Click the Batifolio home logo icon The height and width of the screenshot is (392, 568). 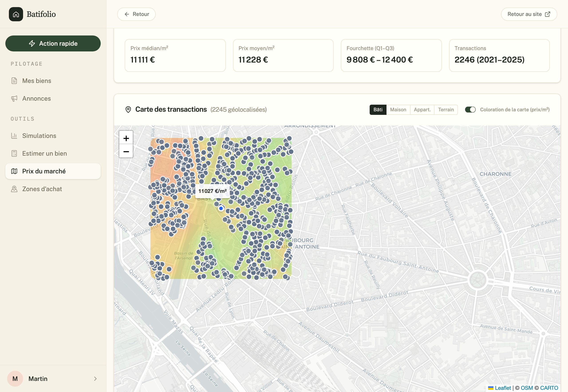[x=16, y=14]
